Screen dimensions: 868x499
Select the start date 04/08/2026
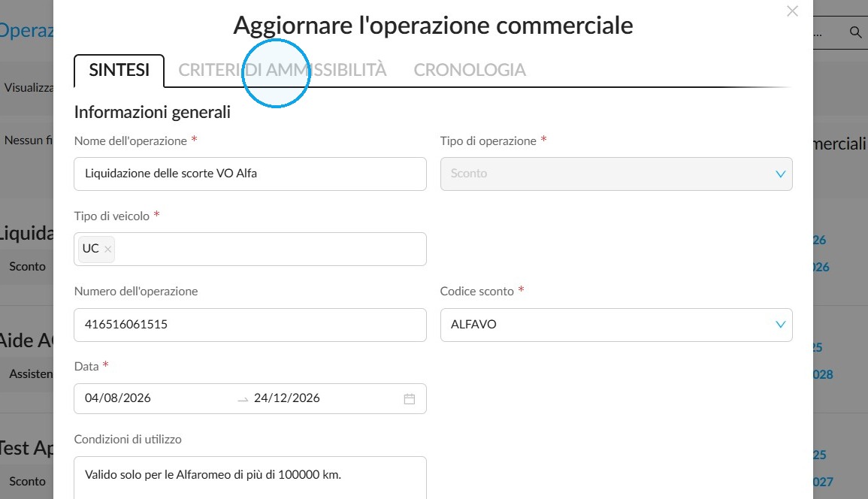click(118, 398)
